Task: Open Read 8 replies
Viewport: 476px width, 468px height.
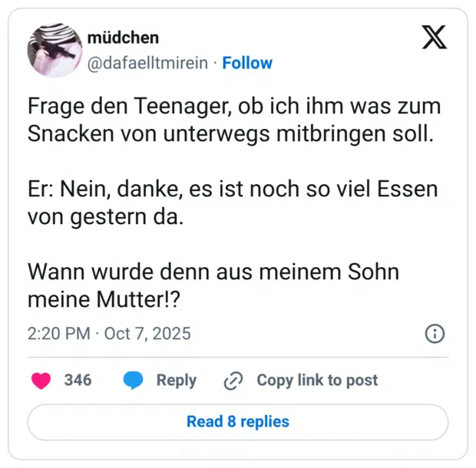Action: click(x=238, y=421)
